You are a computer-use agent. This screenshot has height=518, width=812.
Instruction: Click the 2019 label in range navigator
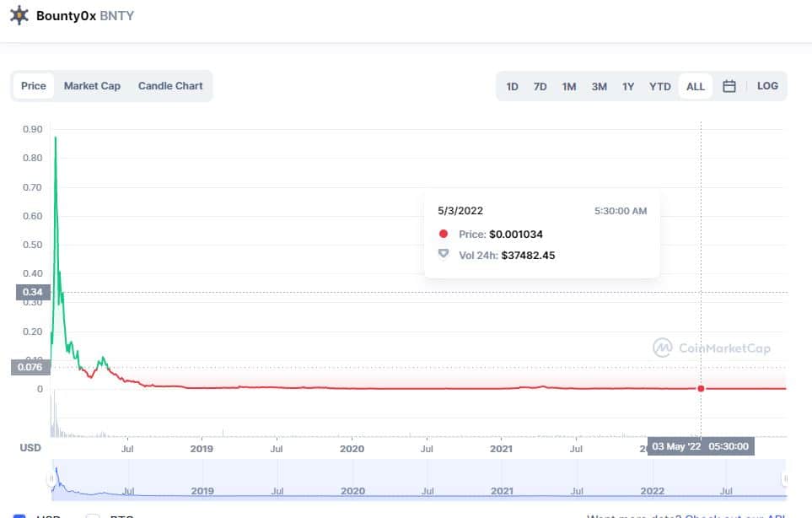pyautogui.click(x=202, y=490)
